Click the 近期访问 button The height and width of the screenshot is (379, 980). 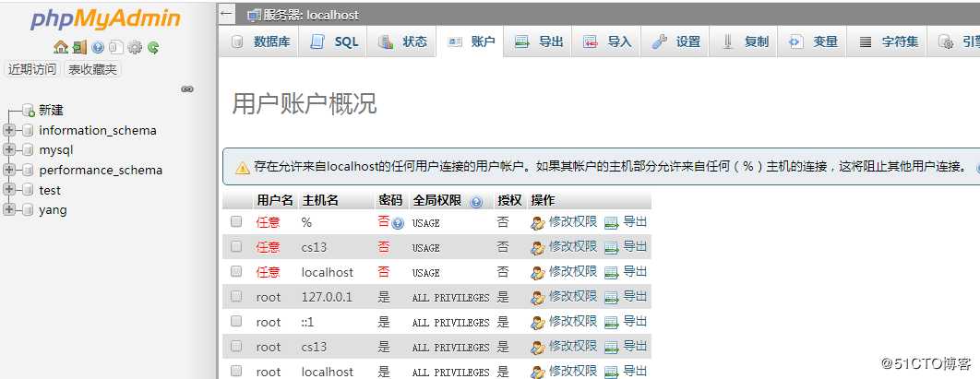[x=32, y=70]
